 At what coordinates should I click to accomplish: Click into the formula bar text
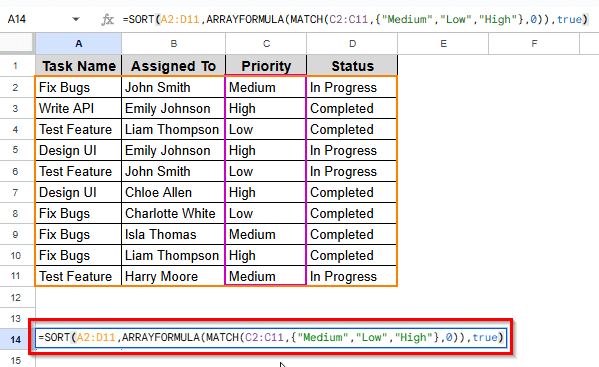click(355, 19)
